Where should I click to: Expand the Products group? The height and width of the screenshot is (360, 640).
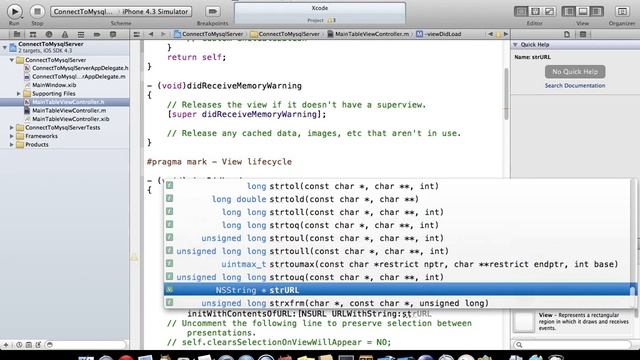pos(12,144)
